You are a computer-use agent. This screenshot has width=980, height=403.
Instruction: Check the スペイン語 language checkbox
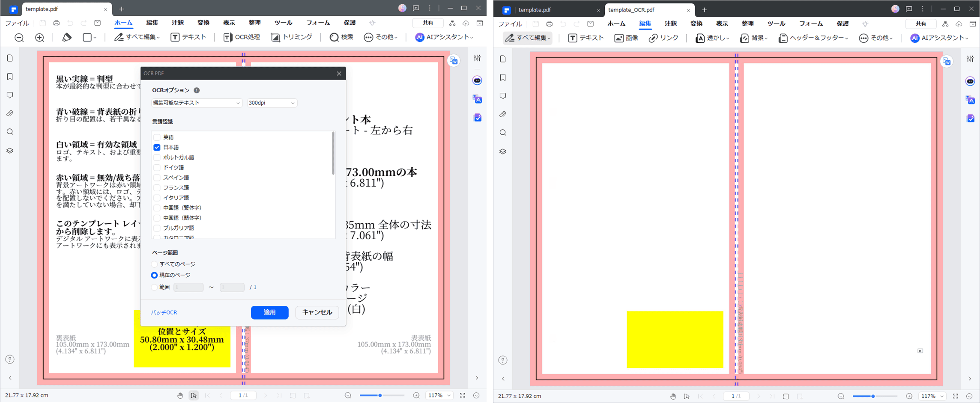(x=157, y=178)
